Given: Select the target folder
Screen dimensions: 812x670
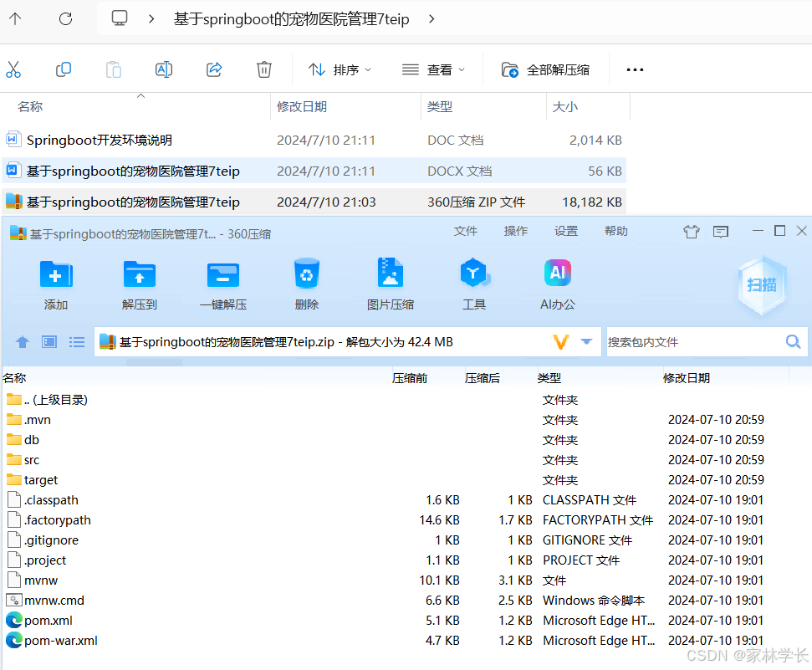Looking at the screenshot, I should [x=32, y=480].
